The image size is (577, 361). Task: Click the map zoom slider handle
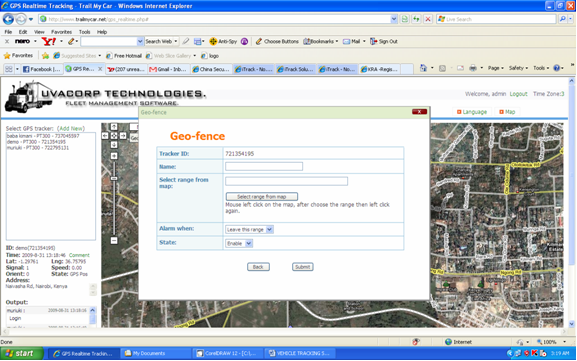point(114,178)
